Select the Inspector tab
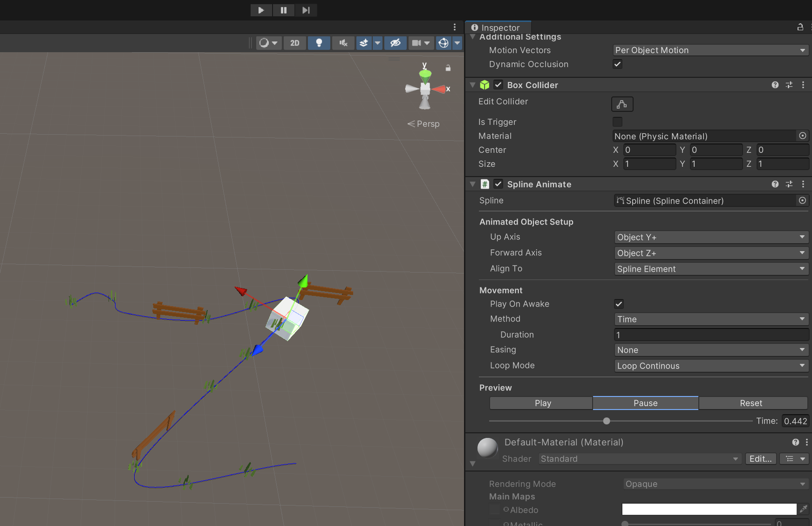The height and width of the screenshot is (526, 812). tap(498, 27)
